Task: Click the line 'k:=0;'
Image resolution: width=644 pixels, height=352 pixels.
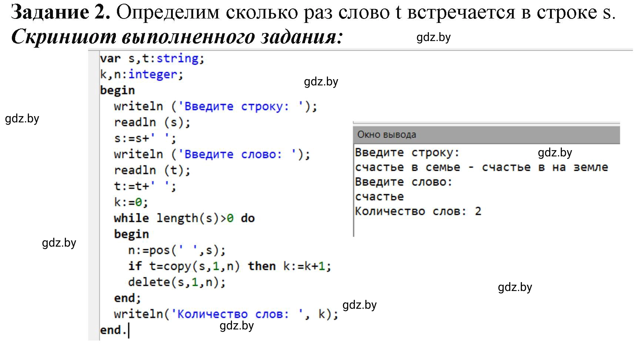Action: click(x=131, y=202)
